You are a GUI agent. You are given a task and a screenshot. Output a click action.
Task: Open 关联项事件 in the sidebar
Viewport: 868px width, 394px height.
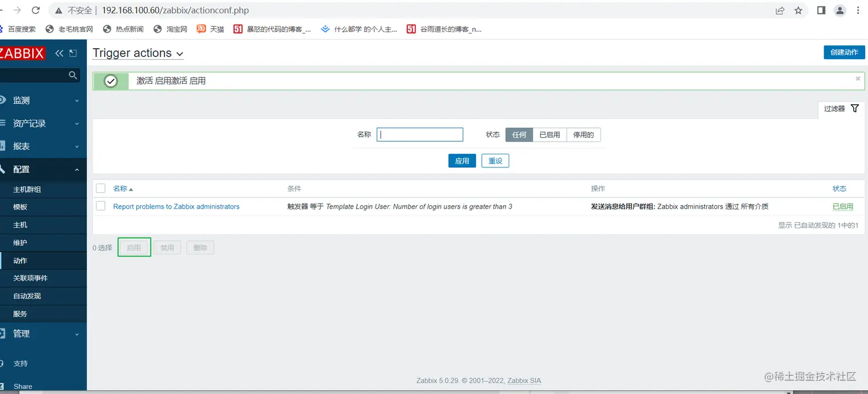click(x=43, y=278)
